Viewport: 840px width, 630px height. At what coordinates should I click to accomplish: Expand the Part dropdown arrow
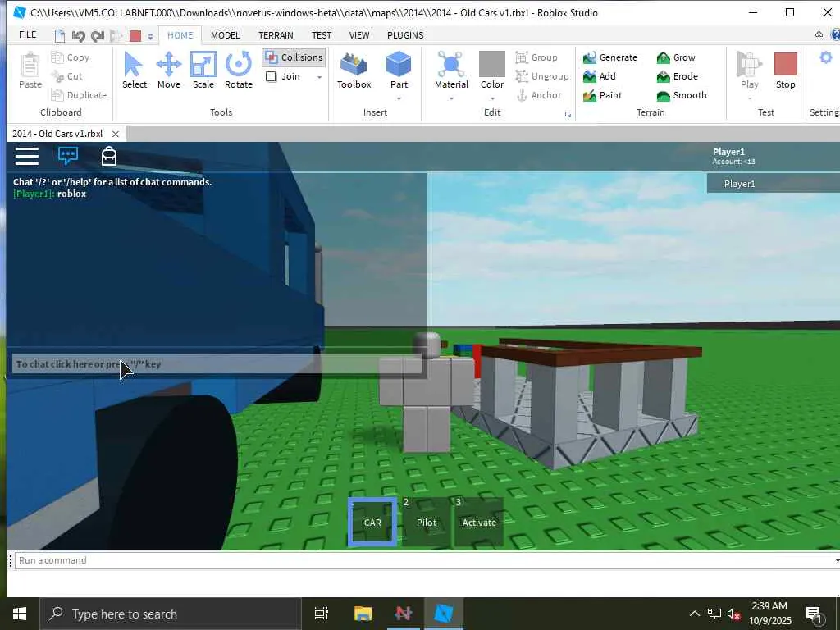pos(399,99)
